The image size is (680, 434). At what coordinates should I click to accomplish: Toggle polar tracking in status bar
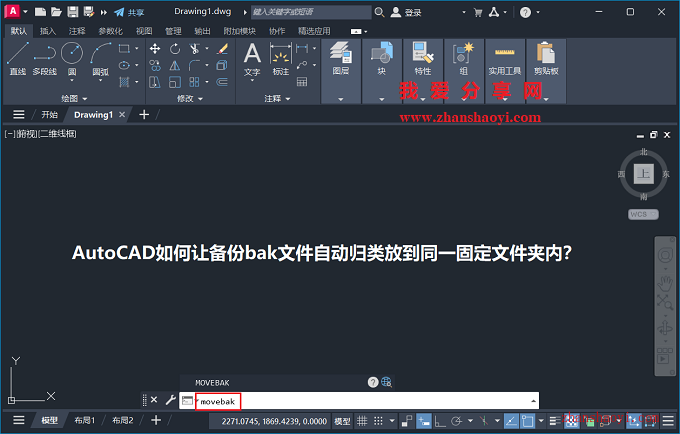click(x=456, y=421)
